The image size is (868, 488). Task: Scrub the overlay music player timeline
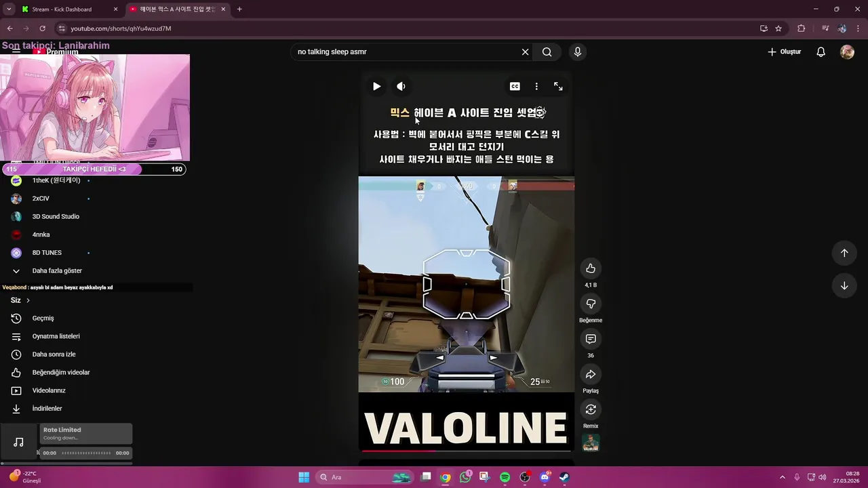tap(86, 453)
